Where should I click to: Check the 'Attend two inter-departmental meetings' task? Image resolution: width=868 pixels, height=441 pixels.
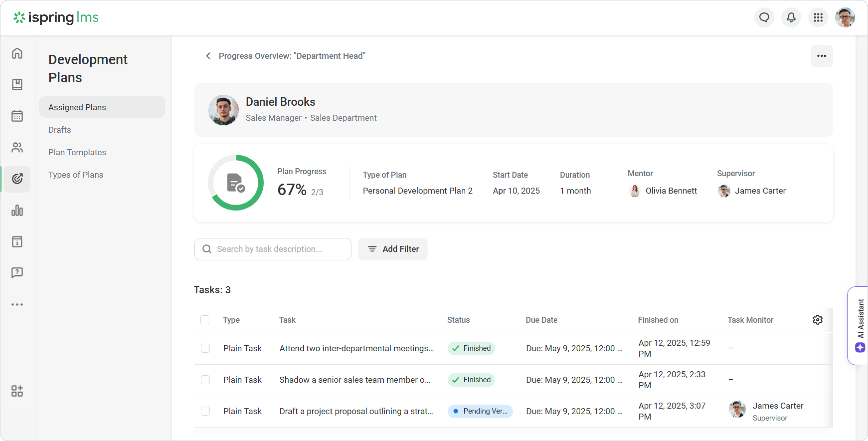point(205,348)
